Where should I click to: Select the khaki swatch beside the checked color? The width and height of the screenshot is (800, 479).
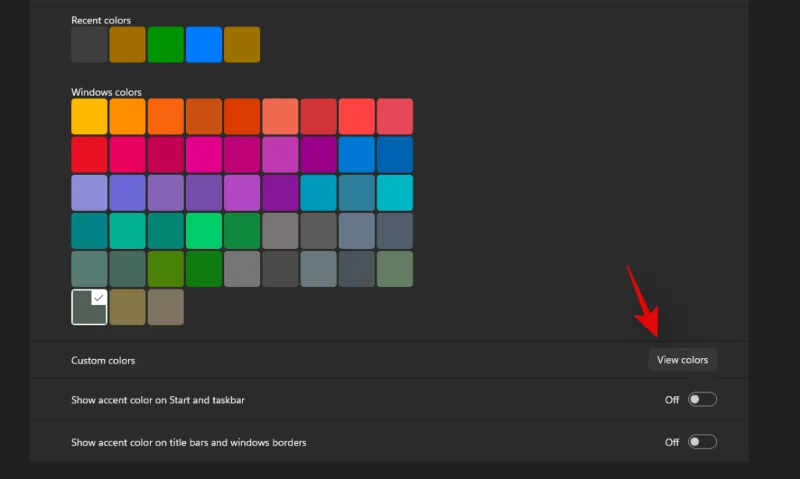127,307
